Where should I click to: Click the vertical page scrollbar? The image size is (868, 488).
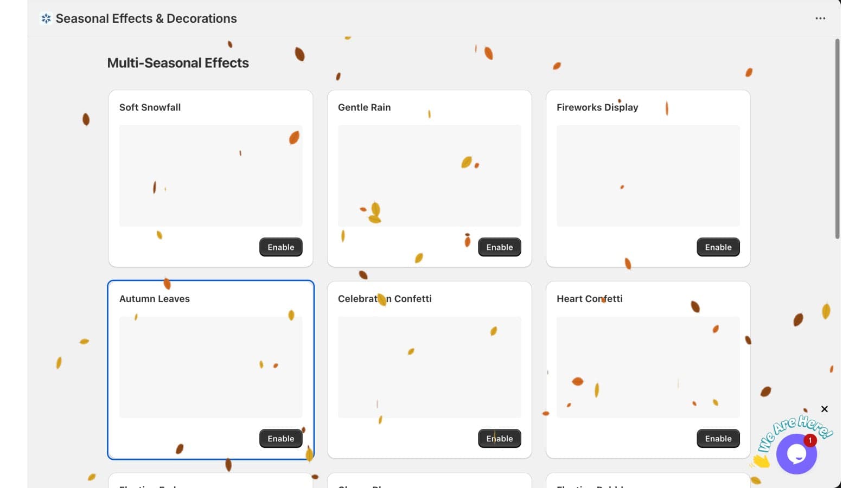pyautogui.click(x=838, y=138)
